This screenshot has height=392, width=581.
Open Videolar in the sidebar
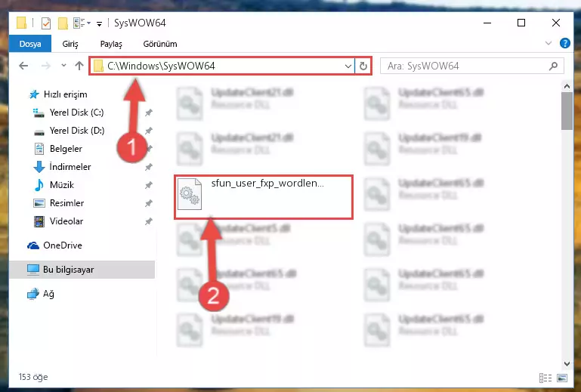click(x=66, y=221)
